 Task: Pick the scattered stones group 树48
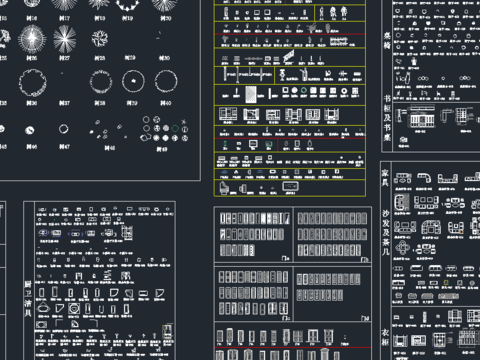coord(107,130)
